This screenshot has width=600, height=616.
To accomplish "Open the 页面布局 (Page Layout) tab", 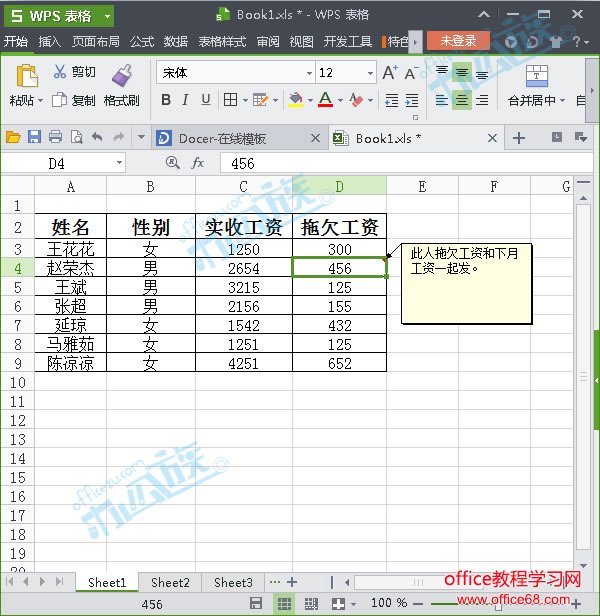I will [95, 41].
